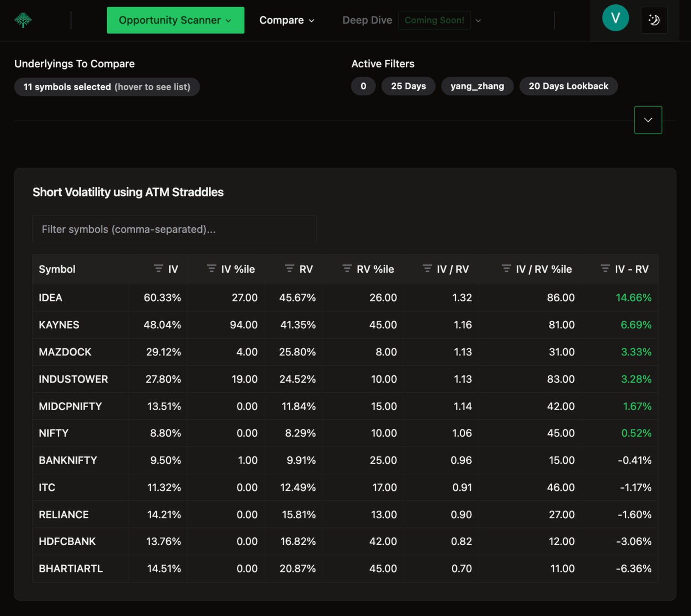Expand the Deep Dive dropdown chevron

click(x=478, y=20)
